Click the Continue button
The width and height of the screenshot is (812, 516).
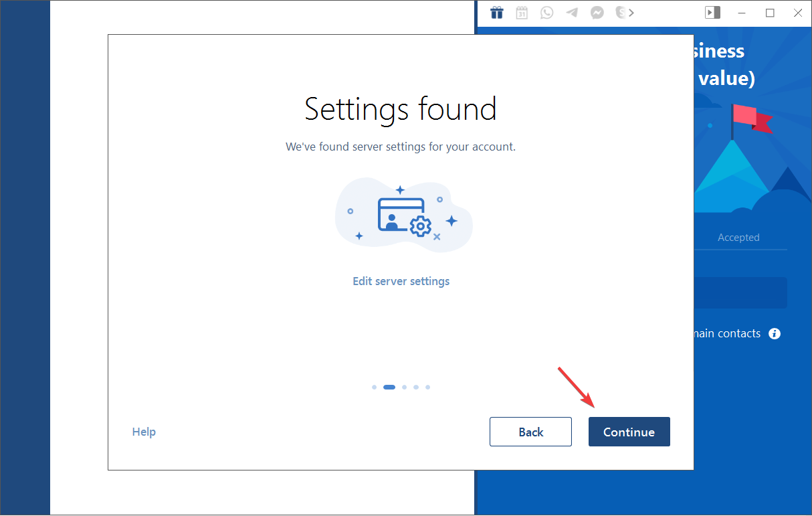[x=629, y=432]
